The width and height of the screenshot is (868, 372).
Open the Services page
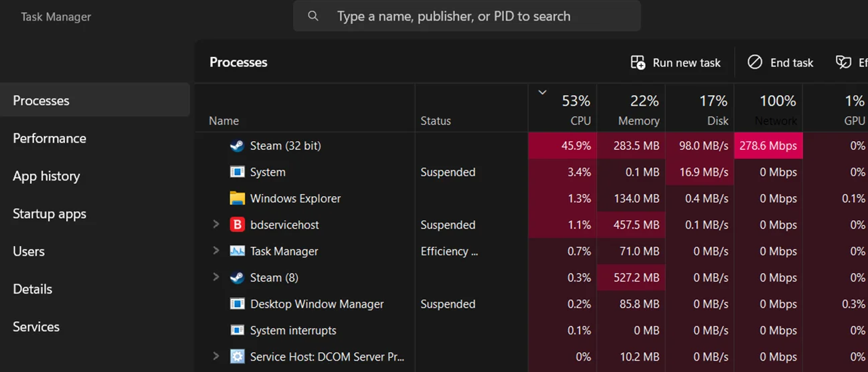[x=95, y=327]
